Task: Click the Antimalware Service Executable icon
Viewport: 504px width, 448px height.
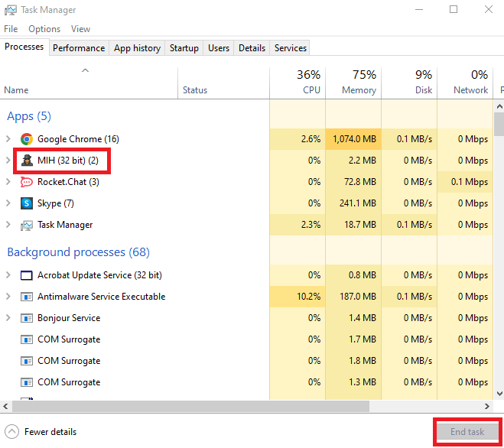Action: [x=27, y=297]
